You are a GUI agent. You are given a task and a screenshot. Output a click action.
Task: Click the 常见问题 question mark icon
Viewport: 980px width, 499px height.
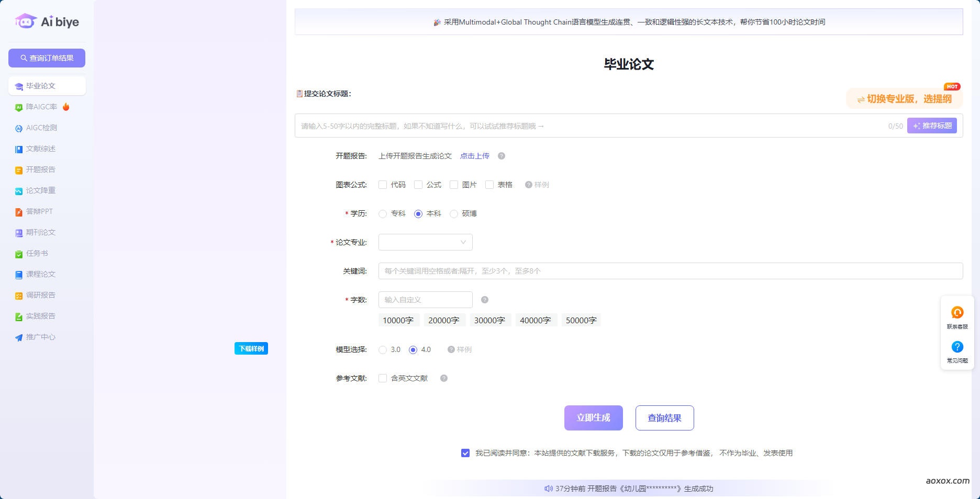click(x=957, y=347)
